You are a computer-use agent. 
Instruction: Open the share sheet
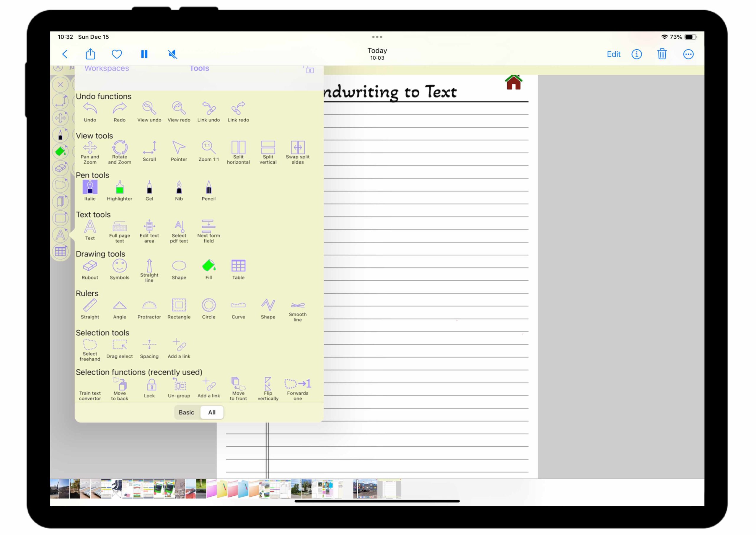[x=91, y=54]
